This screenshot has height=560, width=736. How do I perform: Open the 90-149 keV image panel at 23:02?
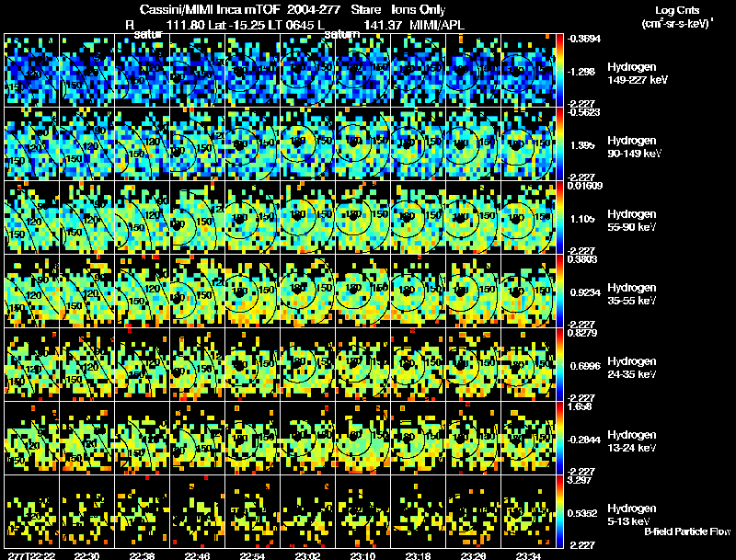308,144
